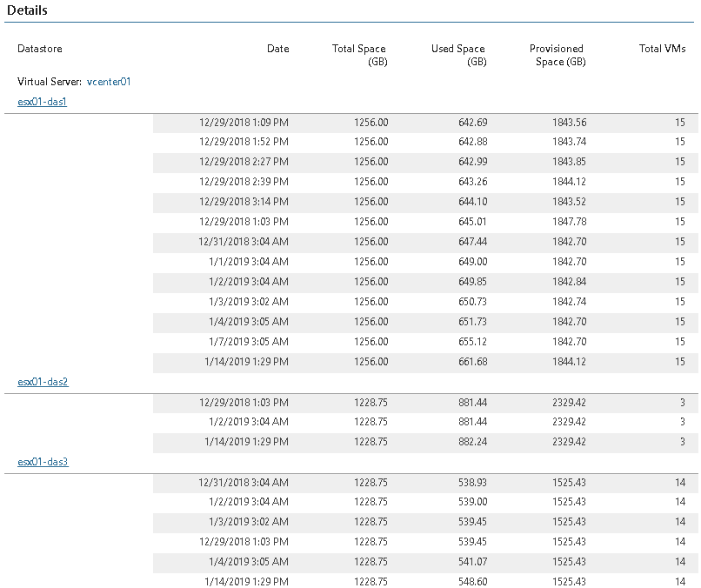701x588 pixels.
Task: Click the Details section heading
Action: coord(27,10)
